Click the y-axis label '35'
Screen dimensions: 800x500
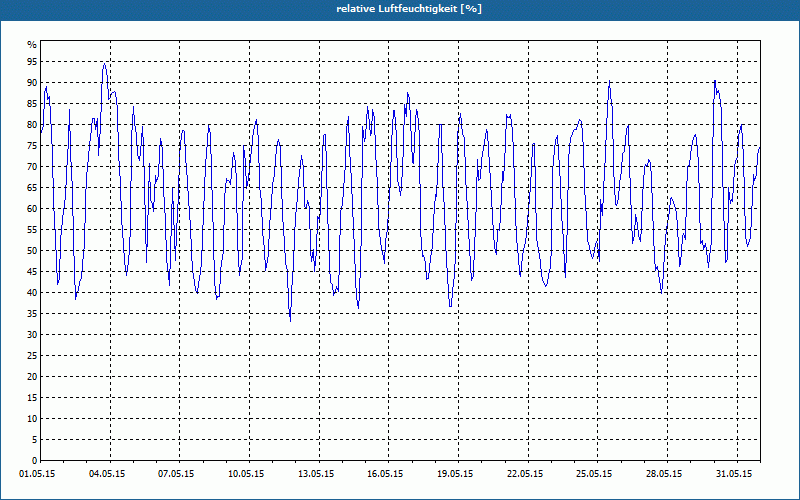32,313
